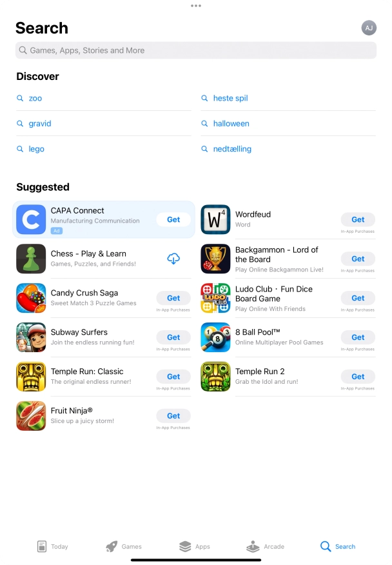The width and height of the screenshot is (392, 565).
Task: Switch to the Apps tab
Action: pos(195,546)
